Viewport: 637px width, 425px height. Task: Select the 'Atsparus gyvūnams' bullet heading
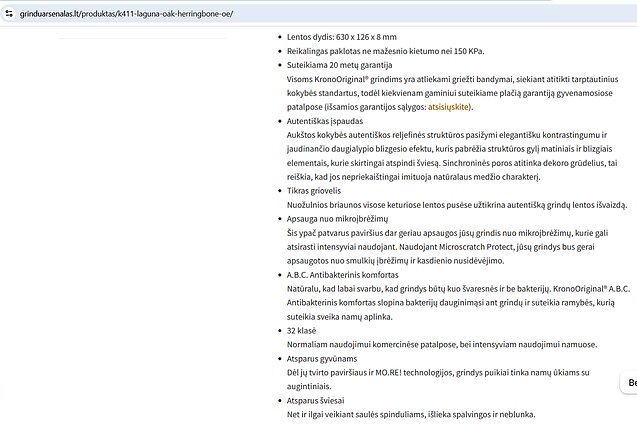click(x=322, y=359)
